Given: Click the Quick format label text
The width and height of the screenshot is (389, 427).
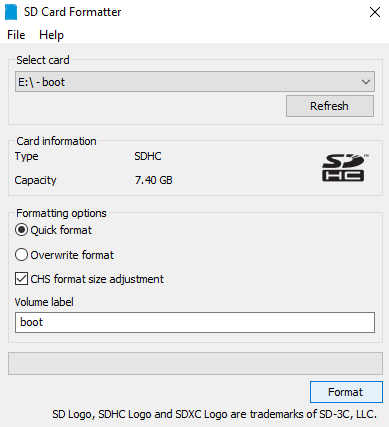Looking at the screenshot, I should click(x=61, y=230).
